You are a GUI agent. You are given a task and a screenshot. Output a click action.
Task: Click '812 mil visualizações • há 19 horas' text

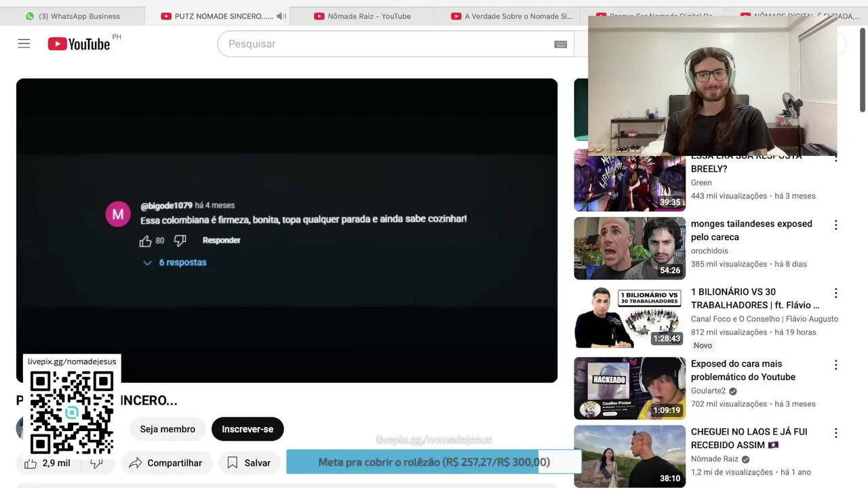pyautogui.click(x=753, y=332)
